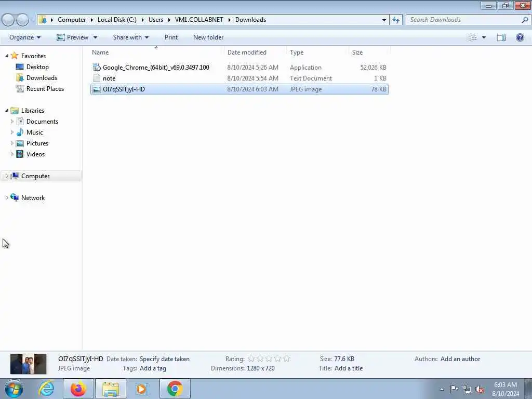The width and height of the screenshot is (532, 399).
Task: Open the address bar history dropdown
Action: click(384, 20)
